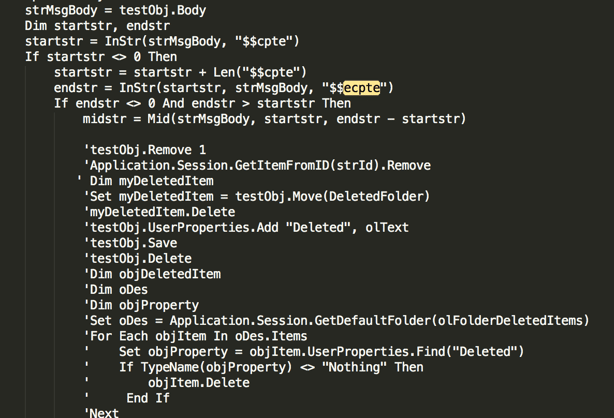Place cursor on "strMsgBody = testObj.Body" line
614x418 pixels.
pos(116,10)
